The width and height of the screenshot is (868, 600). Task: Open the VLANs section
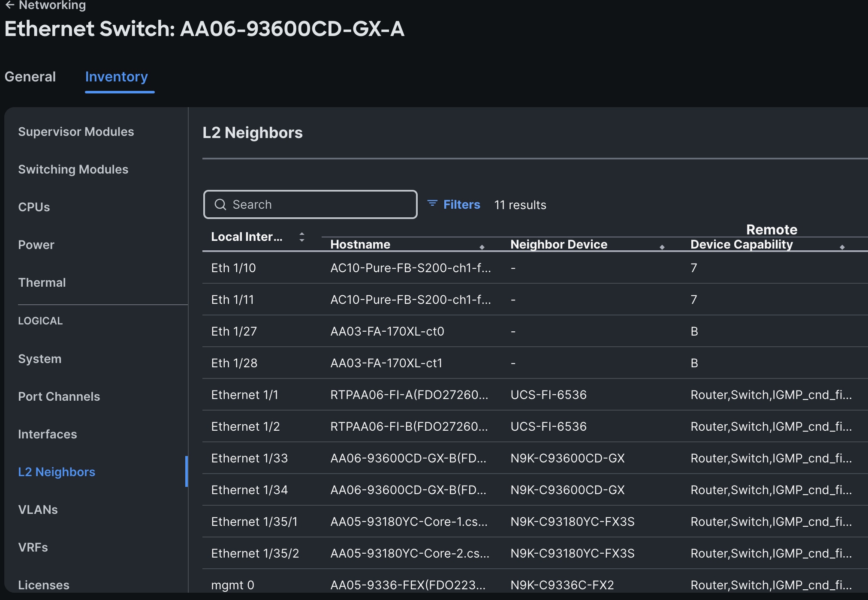(x=38, y=510)
